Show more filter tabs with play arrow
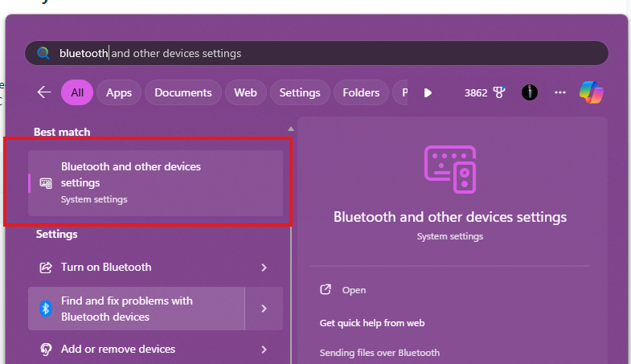This screenshot has width=631, height=364. coord(428,93)
